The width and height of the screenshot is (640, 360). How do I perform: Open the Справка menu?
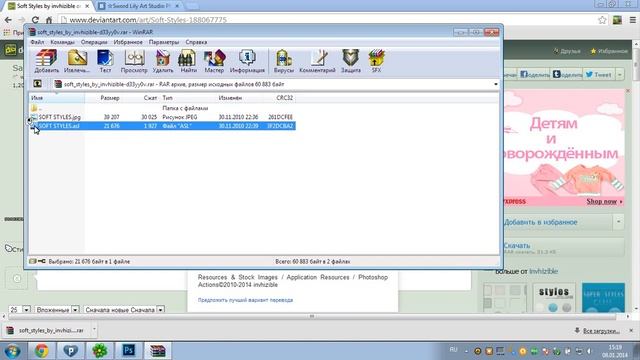coord(196,42)
